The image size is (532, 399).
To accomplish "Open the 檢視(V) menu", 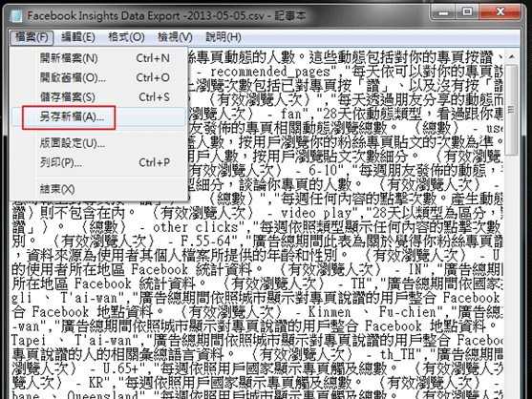I will [x=175, y=37].
